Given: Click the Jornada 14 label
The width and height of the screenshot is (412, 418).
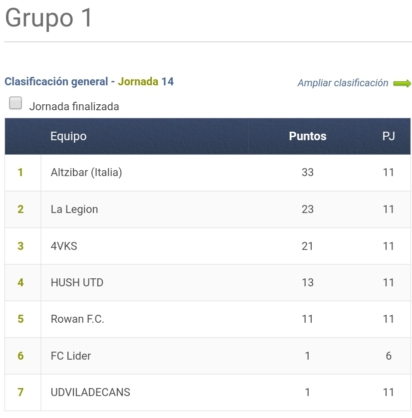Looking at the screenshot, I should click(x=146, y=81).
